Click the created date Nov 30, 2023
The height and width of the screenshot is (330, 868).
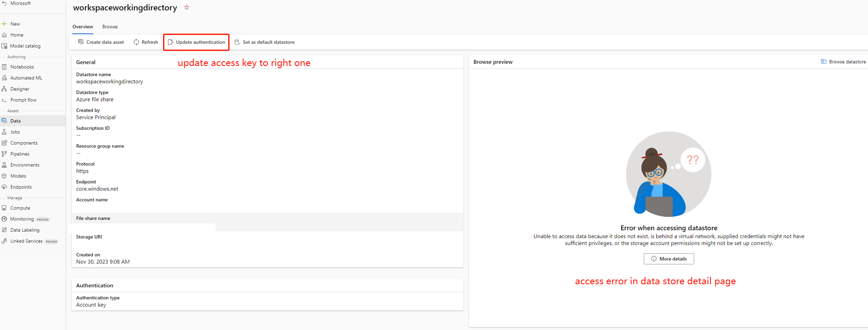pyautogui.click(x=103, y=262)
